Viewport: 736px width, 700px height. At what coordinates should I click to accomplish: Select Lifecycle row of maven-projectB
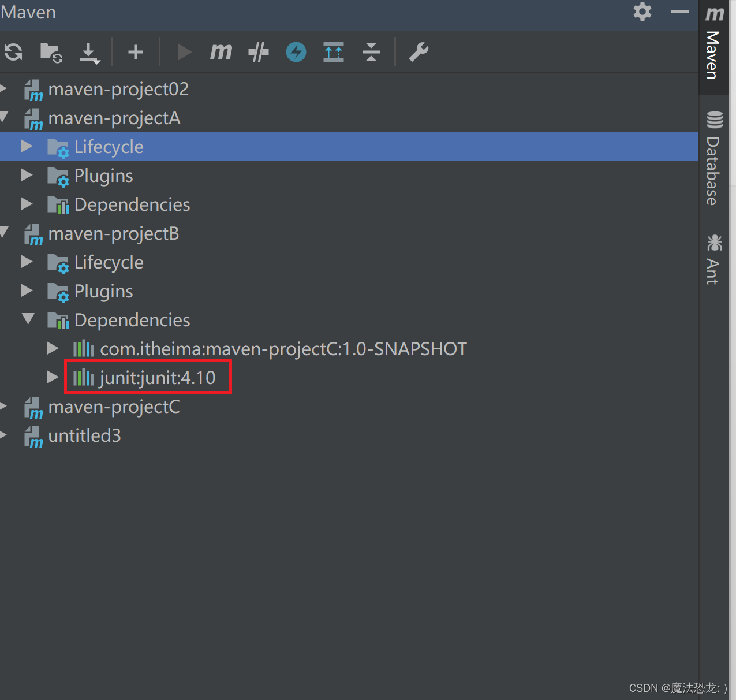[349, 262]
